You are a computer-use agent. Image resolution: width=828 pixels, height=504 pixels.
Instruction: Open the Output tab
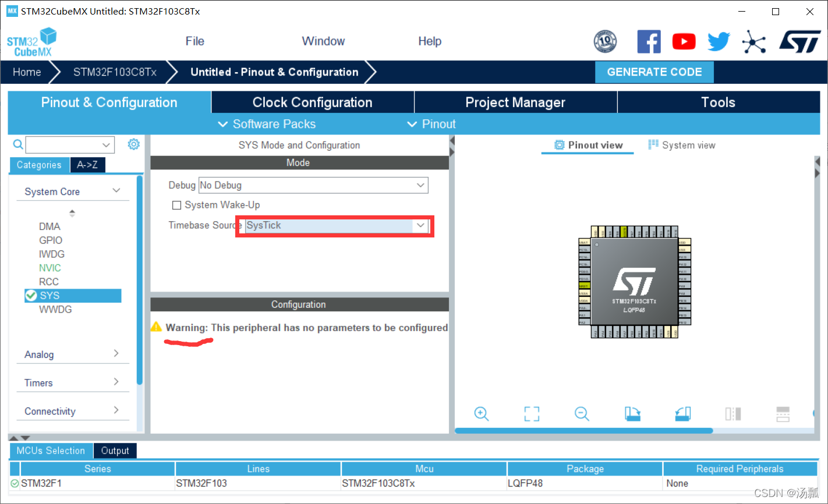point(115,450)
